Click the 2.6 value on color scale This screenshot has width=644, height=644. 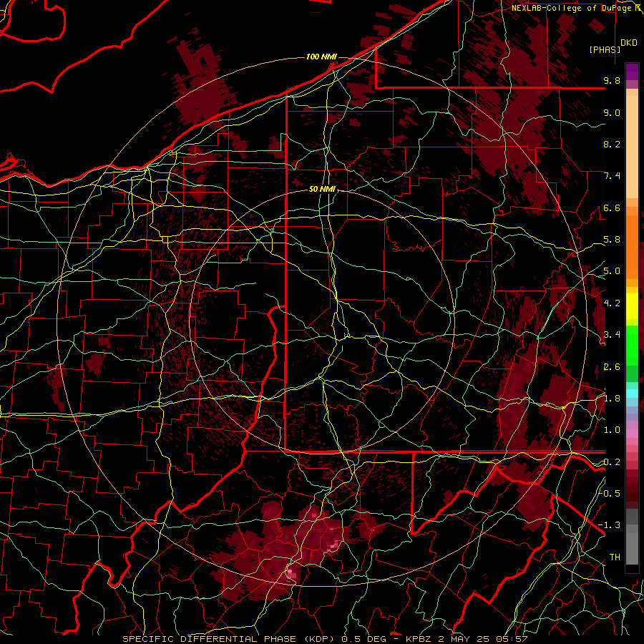pos(612,367)
